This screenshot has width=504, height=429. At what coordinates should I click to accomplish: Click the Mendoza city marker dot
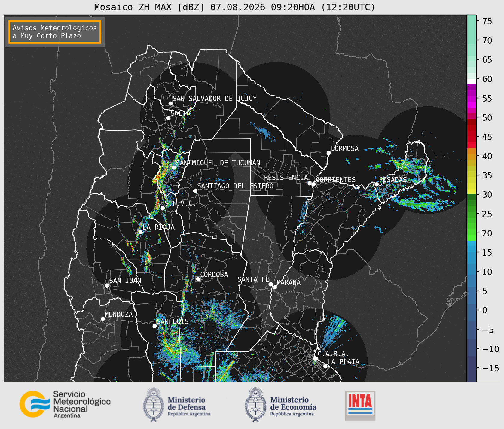coord(103,319)
